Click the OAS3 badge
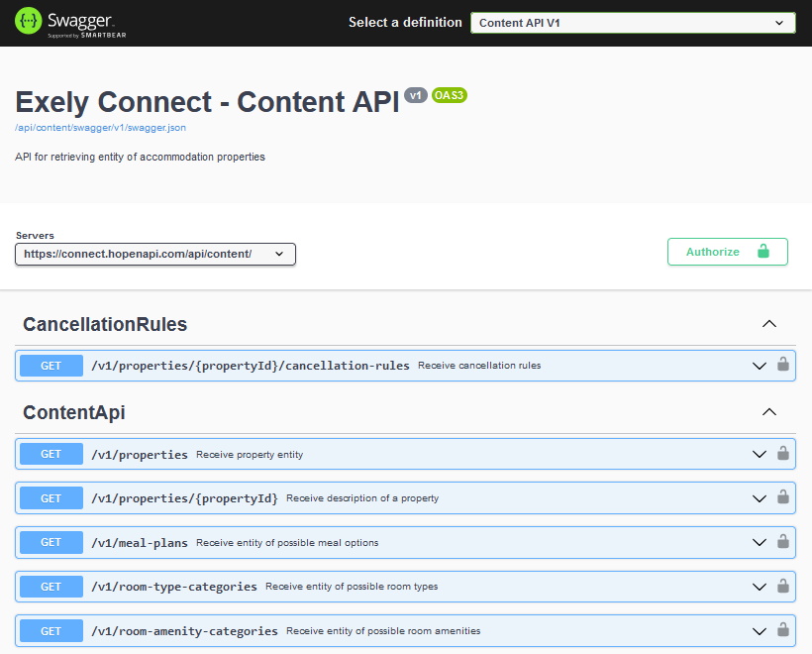 [449, 95]
